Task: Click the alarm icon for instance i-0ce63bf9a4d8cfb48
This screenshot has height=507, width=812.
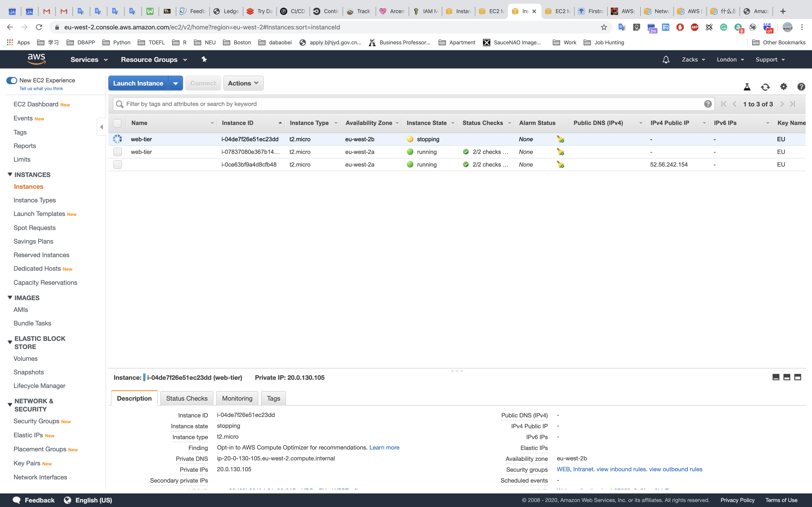Action: [x=560, y=165]
